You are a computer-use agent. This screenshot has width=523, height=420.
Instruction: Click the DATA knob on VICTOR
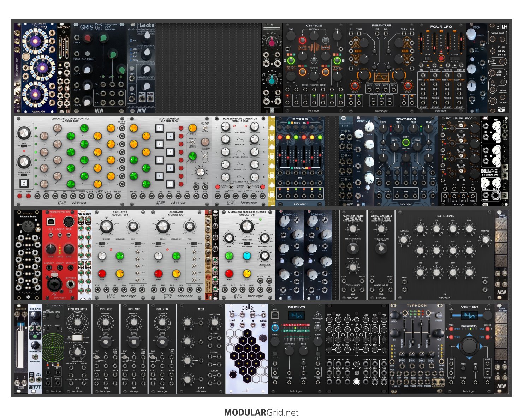point(488,315)
